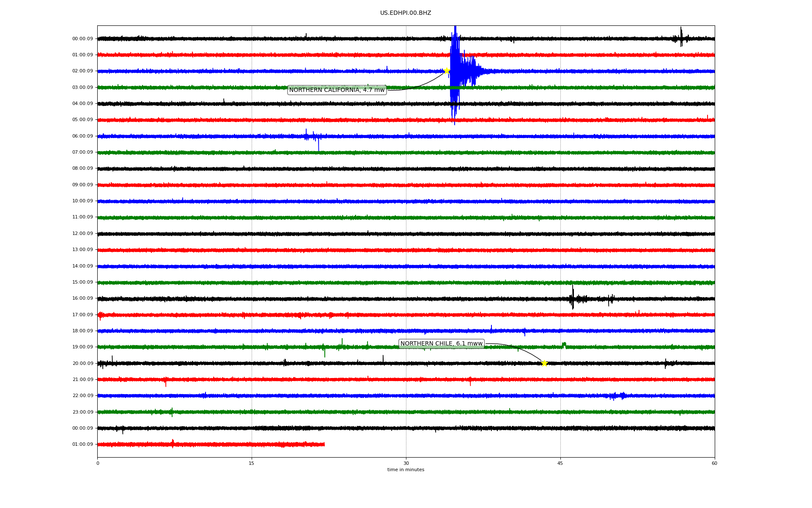Click the 0 tick on x-axis
Screen dimensions: 812x508
coord(98,463)
